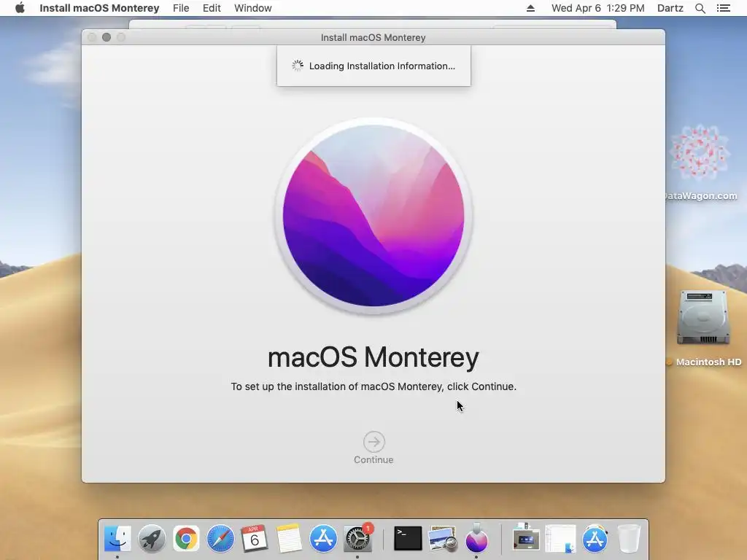Open Notification Center list icon
The image size is (747, 560).
(x=723, y=8)
